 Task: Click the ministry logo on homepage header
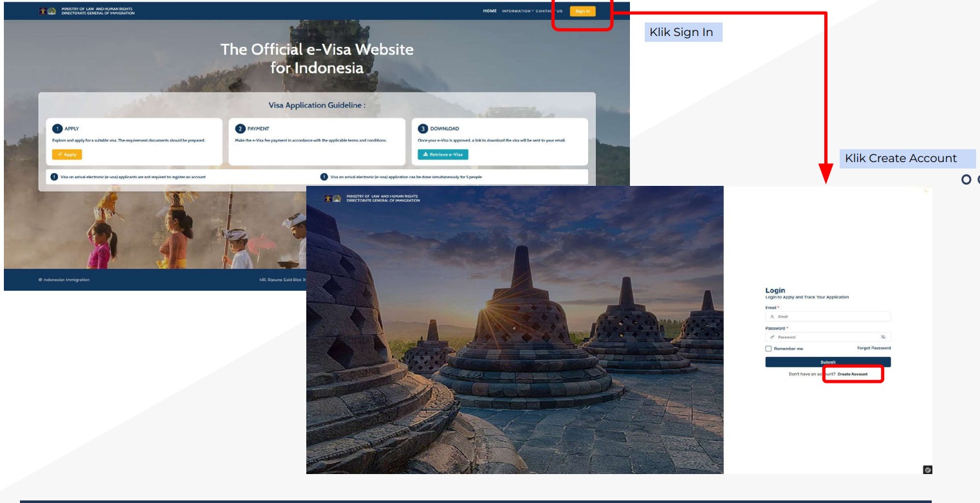pos(48,10)
